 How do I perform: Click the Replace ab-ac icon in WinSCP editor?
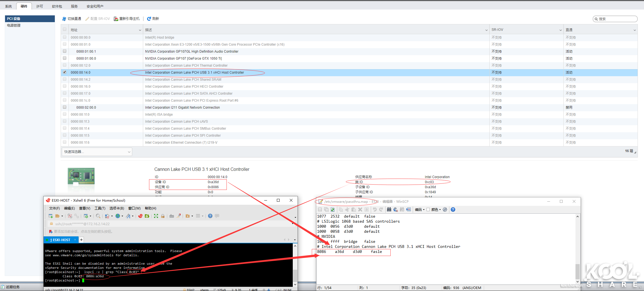coord(396,209)
